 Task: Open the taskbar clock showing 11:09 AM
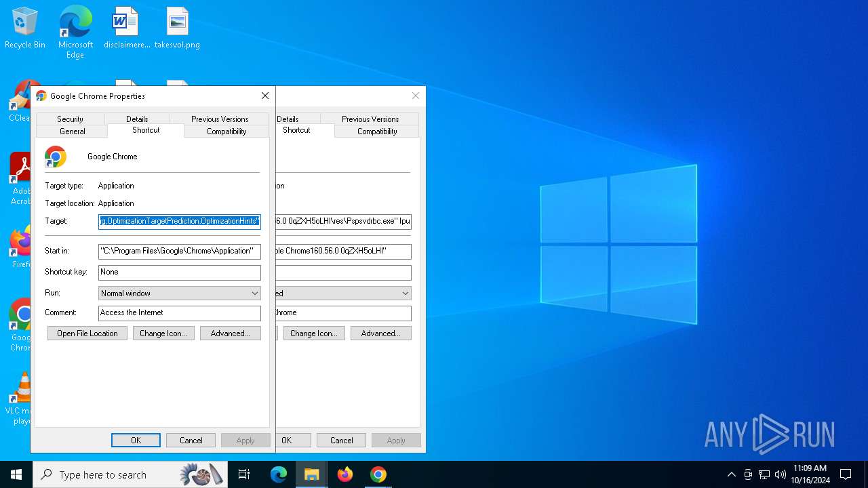810,474
